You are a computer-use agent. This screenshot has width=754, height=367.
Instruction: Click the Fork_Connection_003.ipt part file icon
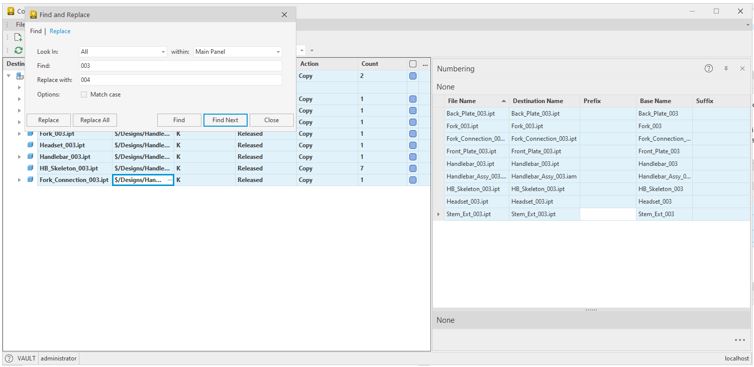point(30,180)
